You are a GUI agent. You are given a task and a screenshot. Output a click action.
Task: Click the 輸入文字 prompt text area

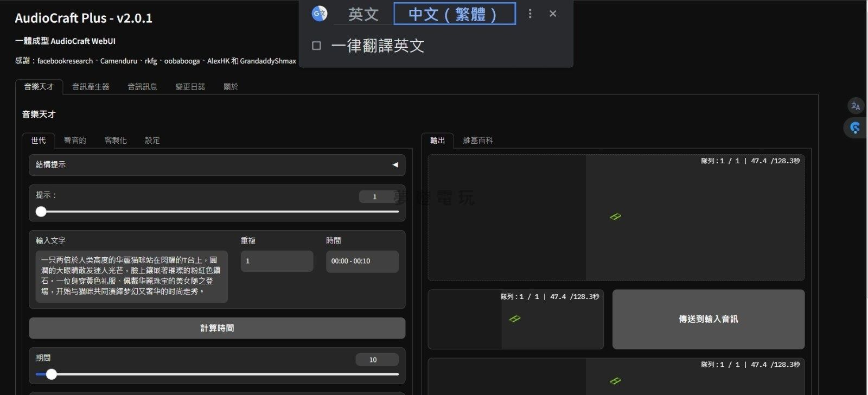click(131, 276)
